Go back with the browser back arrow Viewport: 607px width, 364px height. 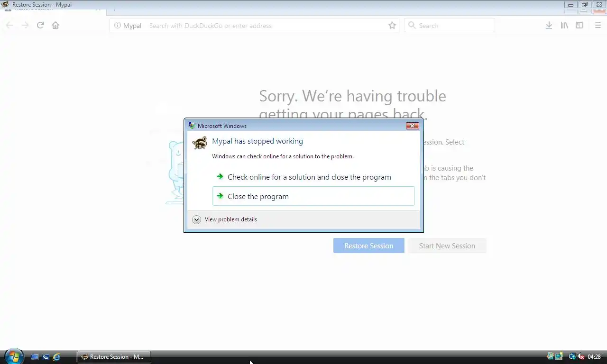pyautogui.click(x=9, y=26)
